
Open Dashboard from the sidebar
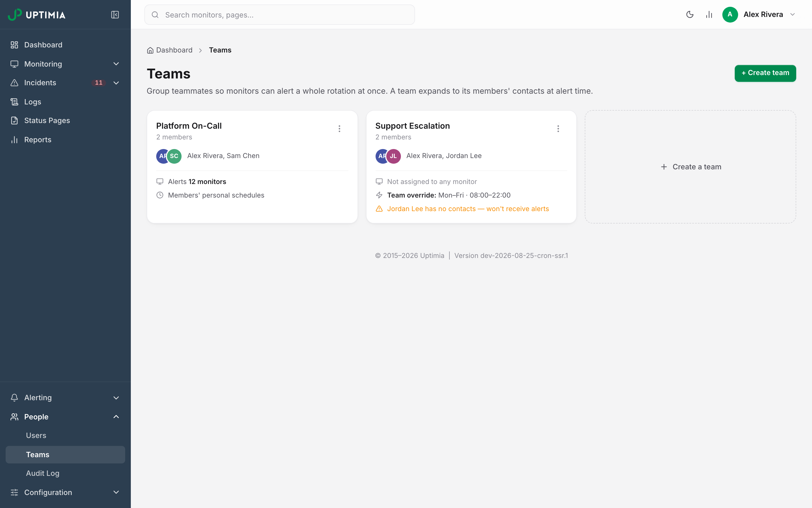point(65,45)
